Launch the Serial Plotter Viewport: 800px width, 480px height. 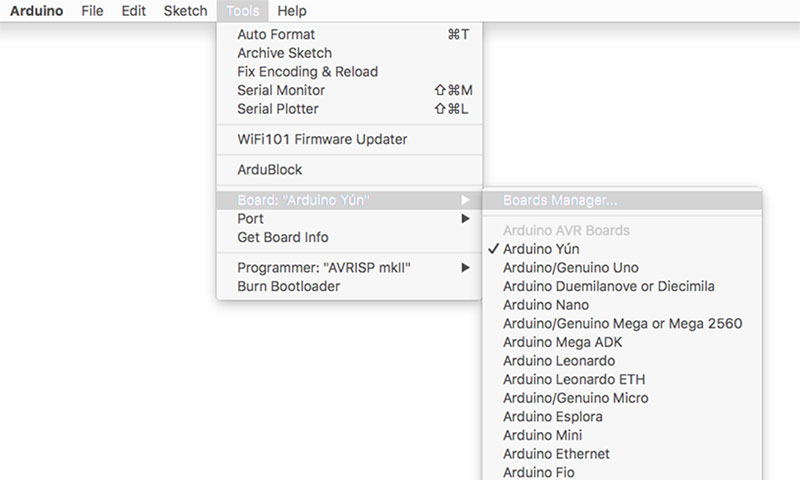pos(278,108)
